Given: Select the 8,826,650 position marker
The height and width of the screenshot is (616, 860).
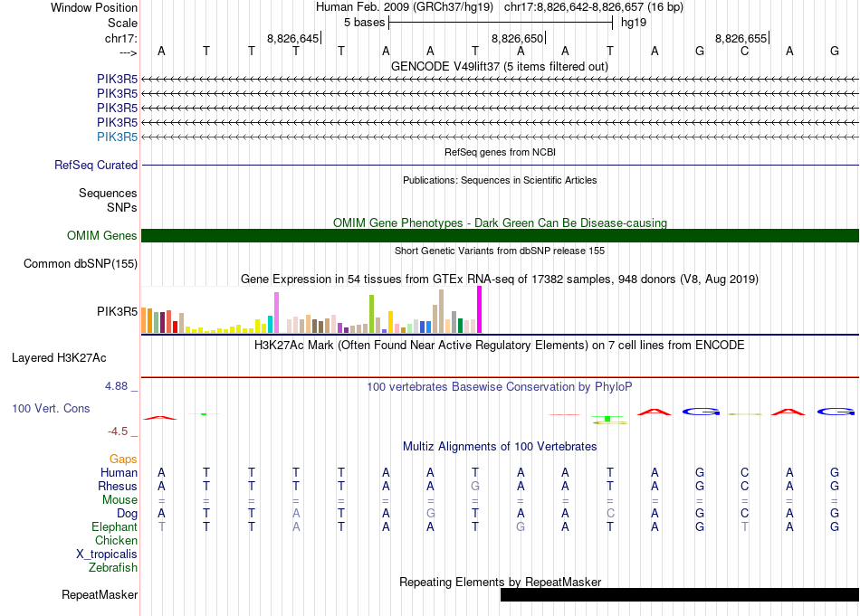Looking at the screenshot, I should pos(517,38).
